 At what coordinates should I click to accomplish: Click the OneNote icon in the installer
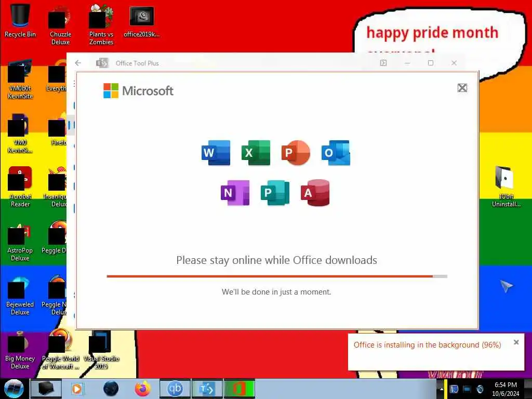(235, 193)
